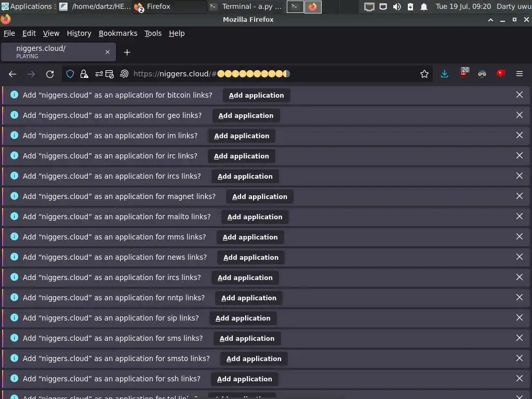Switch to the /home/dartz/HE... taskbar window

click(x=95, y=6)
